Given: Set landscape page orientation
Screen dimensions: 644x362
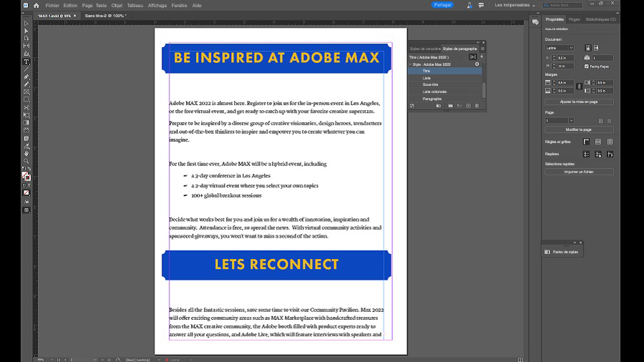Looking at the screenshot, I should pos(596,48).
